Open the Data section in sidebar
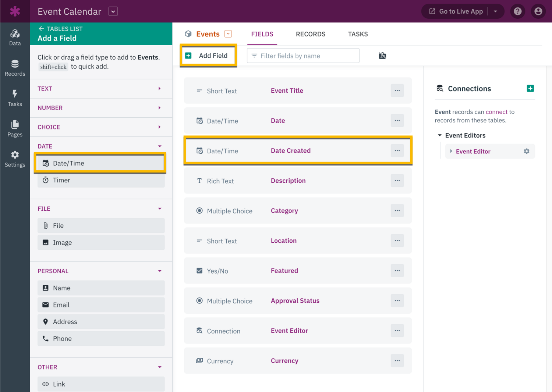This screenshot has width=552, height=392. pos(15,38)
